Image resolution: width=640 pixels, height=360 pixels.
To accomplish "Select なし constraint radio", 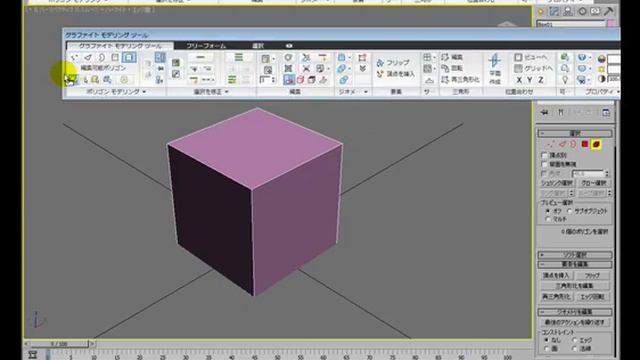I will (547, 340).
